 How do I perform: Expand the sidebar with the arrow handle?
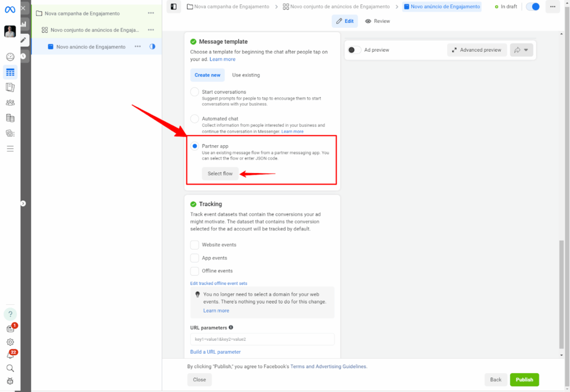[23, 204]
